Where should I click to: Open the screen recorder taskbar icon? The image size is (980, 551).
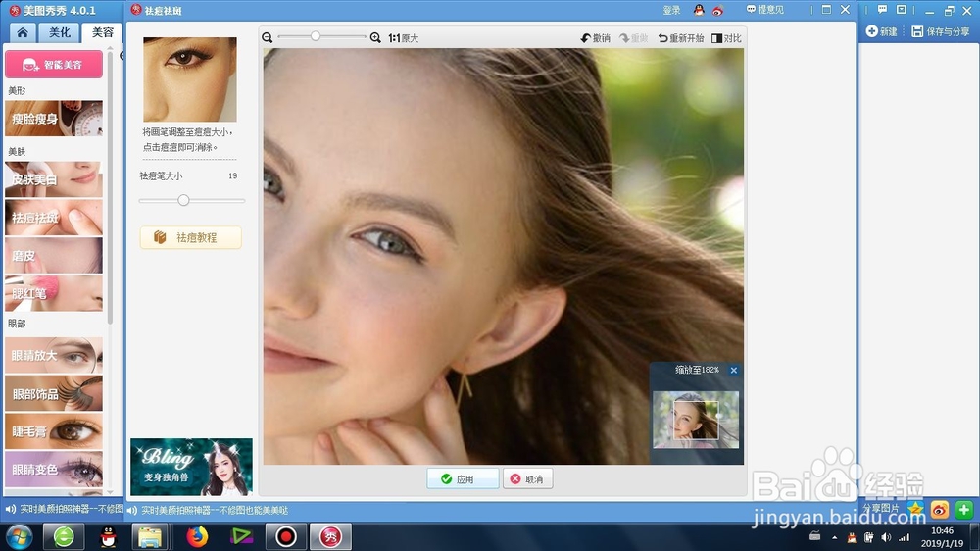click(x=286, y=536)
